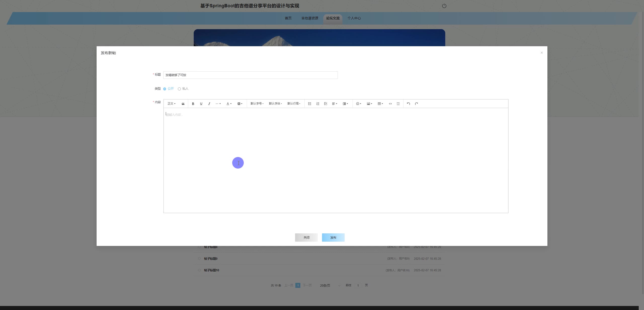Image resolution: width=644 pixels, height=310 pixels.
Task: Insert a code block
Action: tap(390, 104)
